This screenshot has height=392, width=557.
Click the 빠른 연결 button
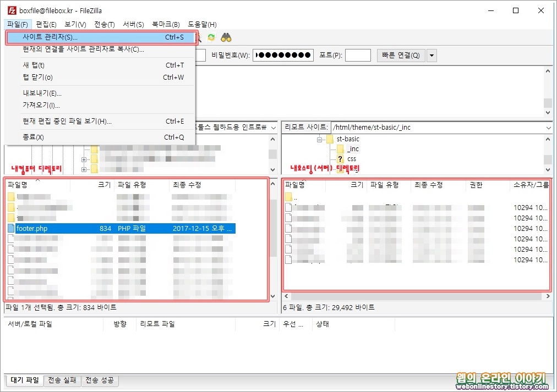(401, 55)
